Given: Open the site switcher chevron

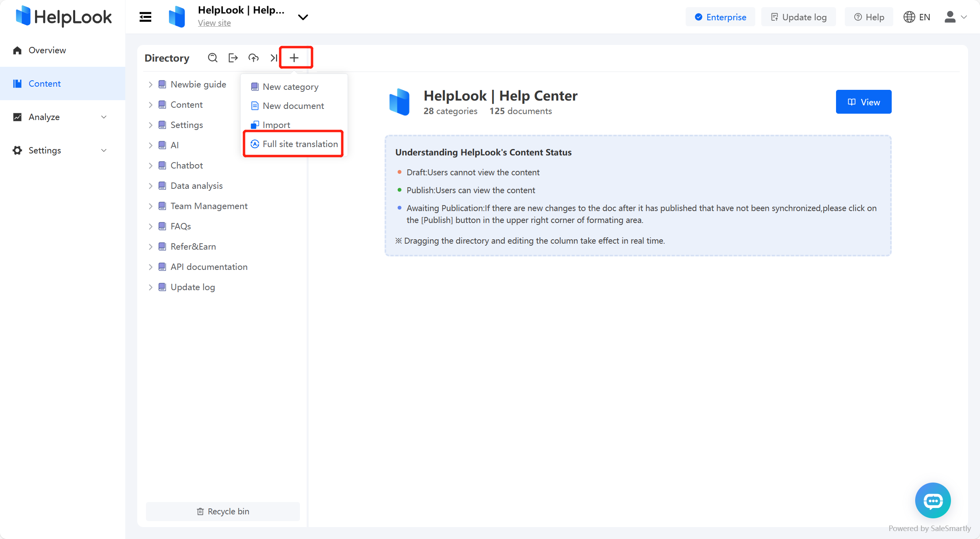Looking at the screenshot, I should coord(303,17).
